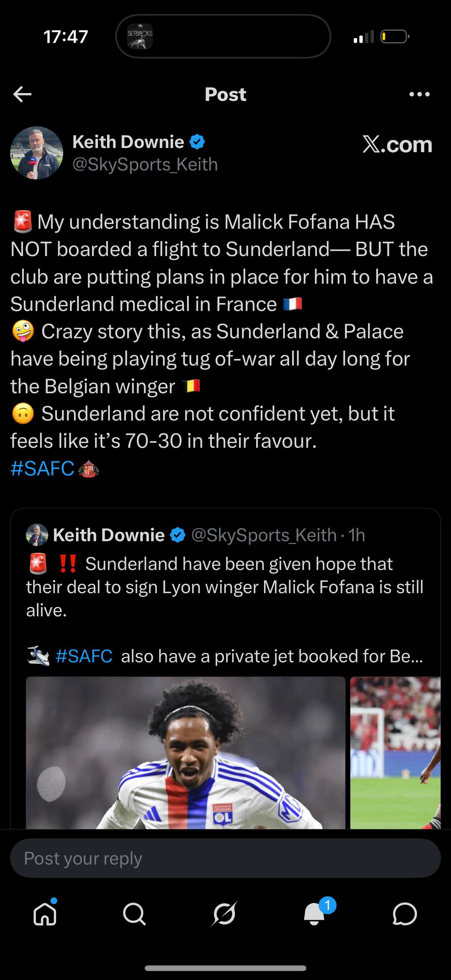Go to the Home tab icon
The image size is (451, 980).
(x=45, y=913)
